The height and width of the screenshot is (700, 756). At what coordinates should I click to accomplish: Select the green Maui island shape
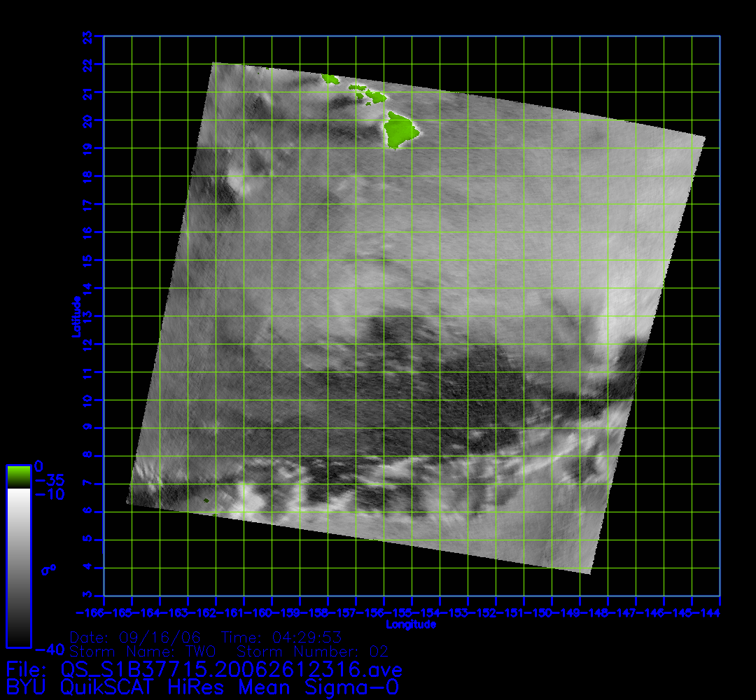[x=377, y=97]
